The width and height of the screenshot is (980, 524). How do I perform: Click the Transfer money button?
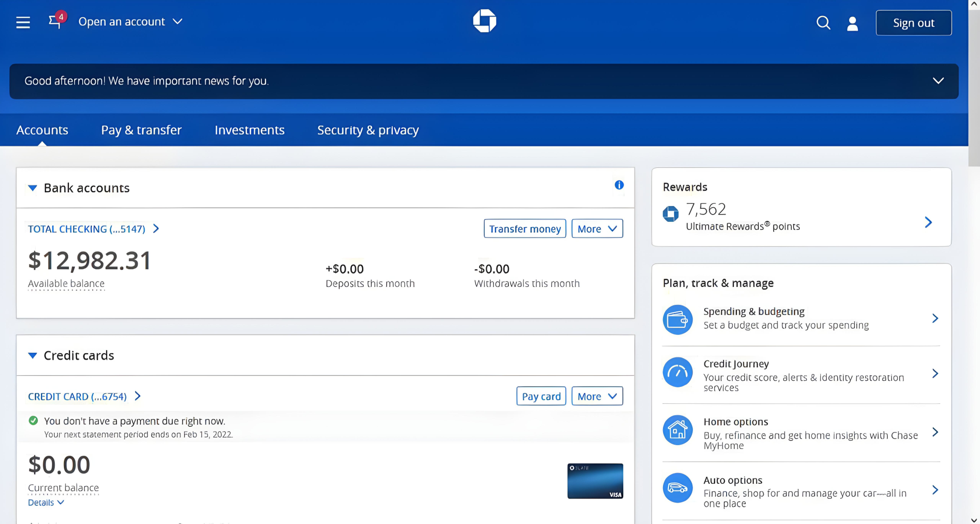525,229
